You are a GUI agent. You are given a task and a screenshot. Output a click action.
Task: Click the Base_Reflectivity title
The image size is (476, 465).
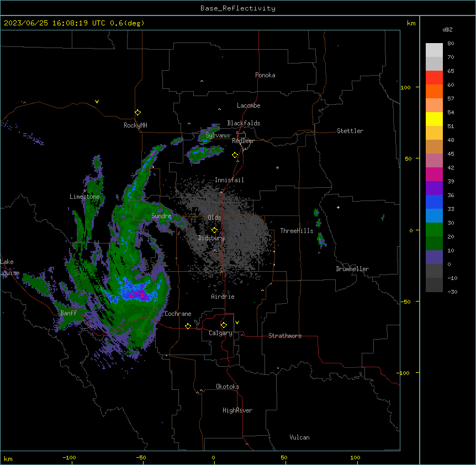(x=238, y=8)
